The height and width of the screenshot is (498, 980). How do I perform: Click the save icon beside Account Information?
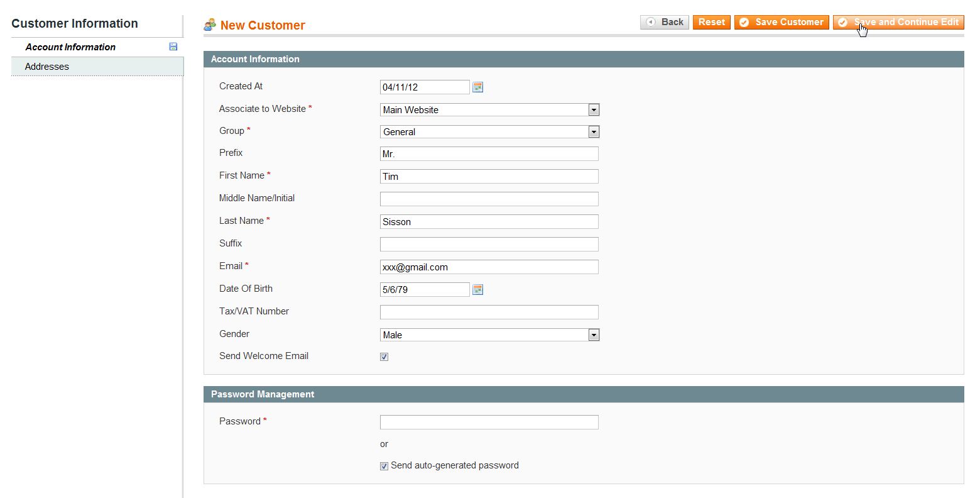tap(173, 47)
